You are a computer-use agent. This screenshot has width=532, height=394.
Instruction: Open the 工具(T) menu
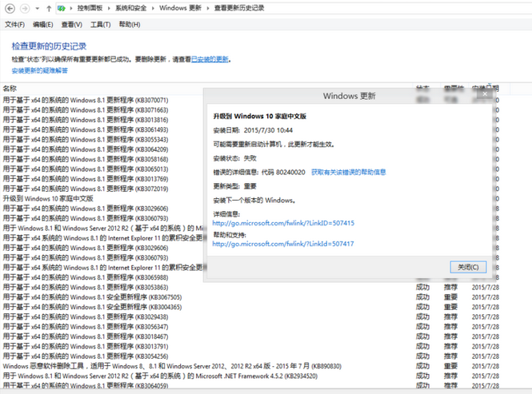[x=101, y=25]
